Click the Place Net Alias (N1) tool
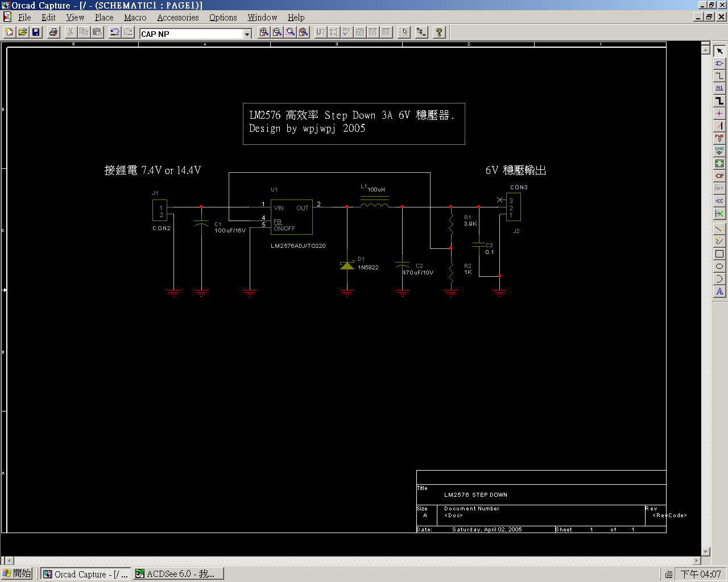The width and height of the screenshot is (728, 582). pyautogui.click(x=719, y=88)
